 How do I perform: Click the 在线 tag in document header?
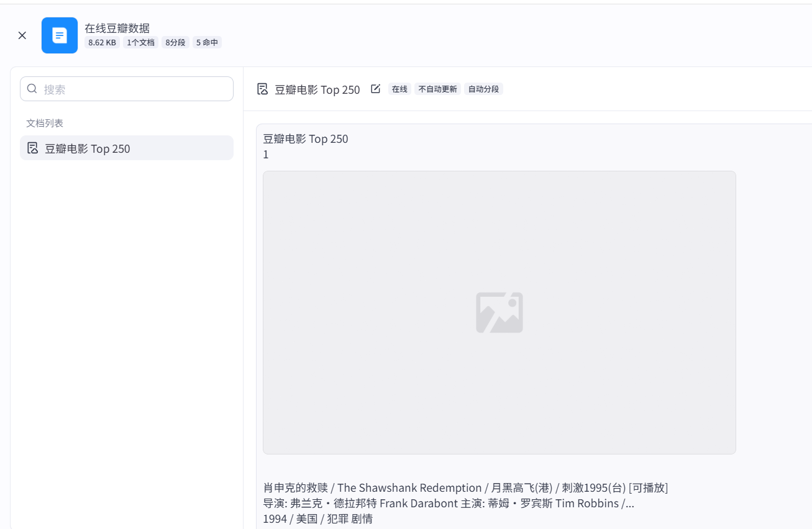[399, 89]
